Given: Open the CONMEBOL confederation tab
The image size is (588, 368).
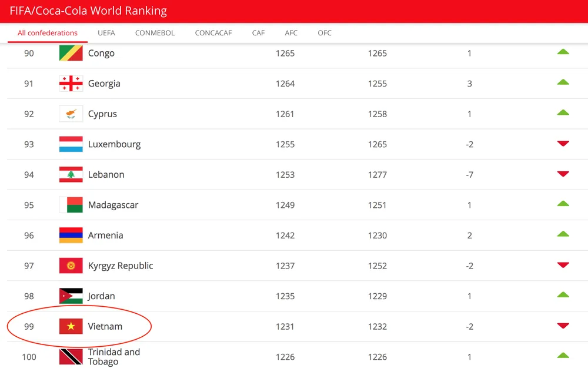Looking at the screenshot, I should click(155, 33).
